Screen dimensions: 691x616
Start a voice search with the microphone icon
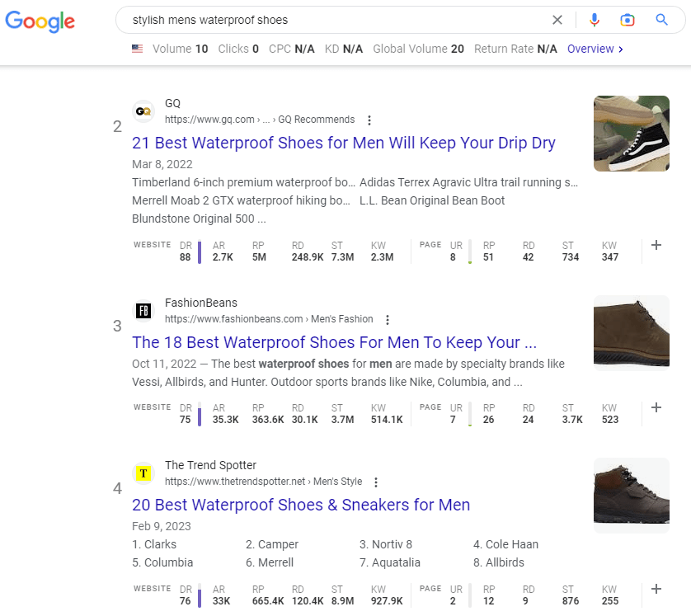[595, 20]
